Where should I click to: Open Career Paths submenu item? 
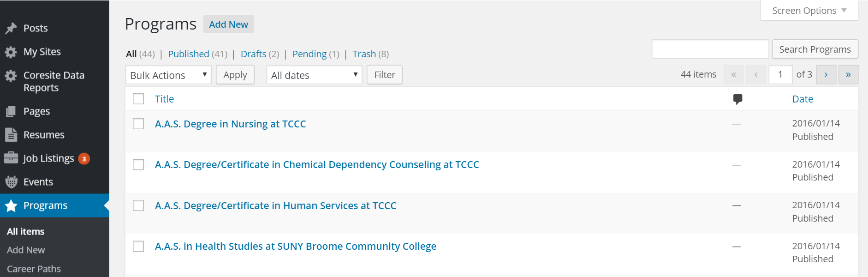(34, 269)
